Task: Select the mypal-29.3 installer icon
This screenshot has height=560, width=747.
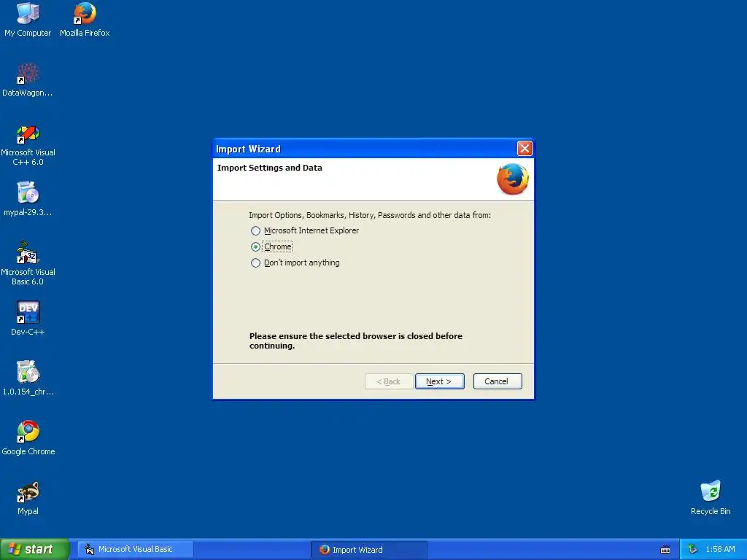Action: point(28,198)
